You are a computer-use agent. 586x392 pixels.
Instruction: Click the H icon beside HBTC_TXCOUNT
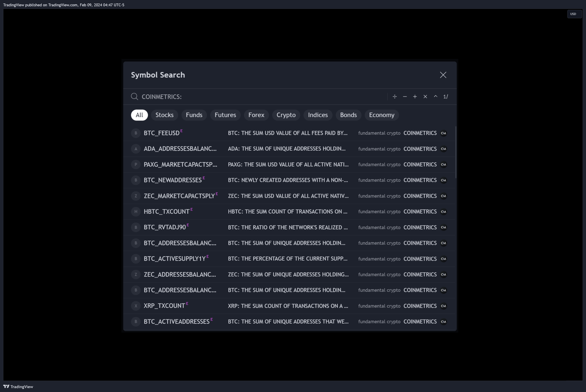(x=136, y=212)
